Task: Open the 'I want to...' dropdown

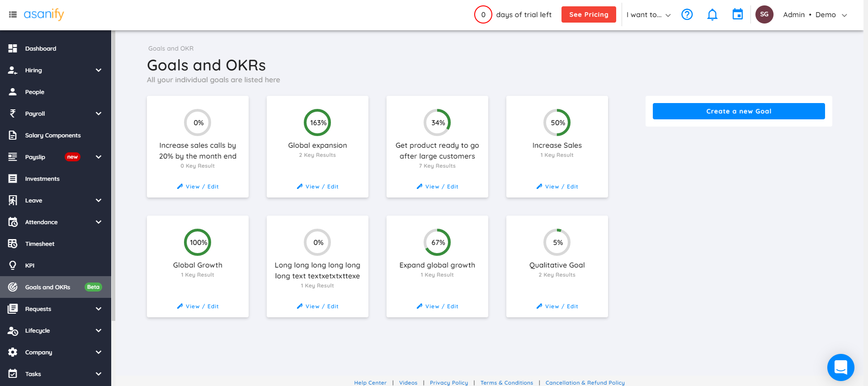Action: (648, 15)
